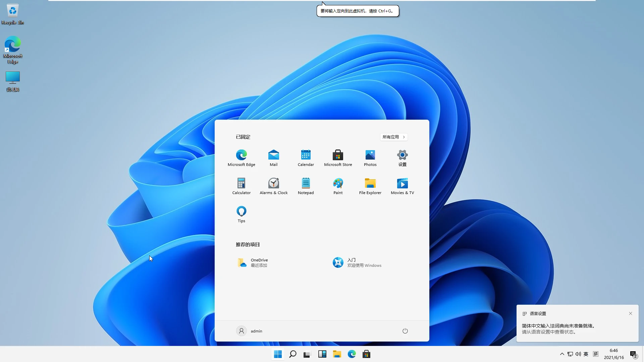This screenshot has width=644, height=362.
Task: Open Microsoft Store from taskbar
Action: coord(367,354)
